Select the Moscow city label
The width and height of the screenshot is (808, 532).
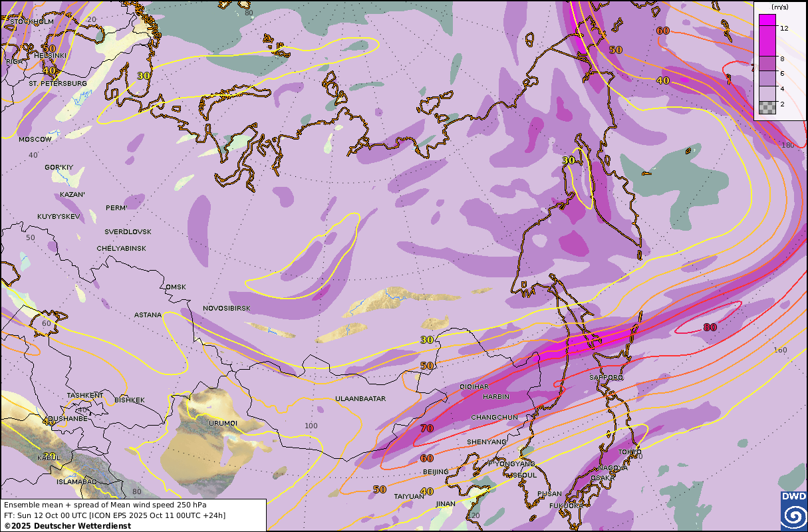pos(35,140)
